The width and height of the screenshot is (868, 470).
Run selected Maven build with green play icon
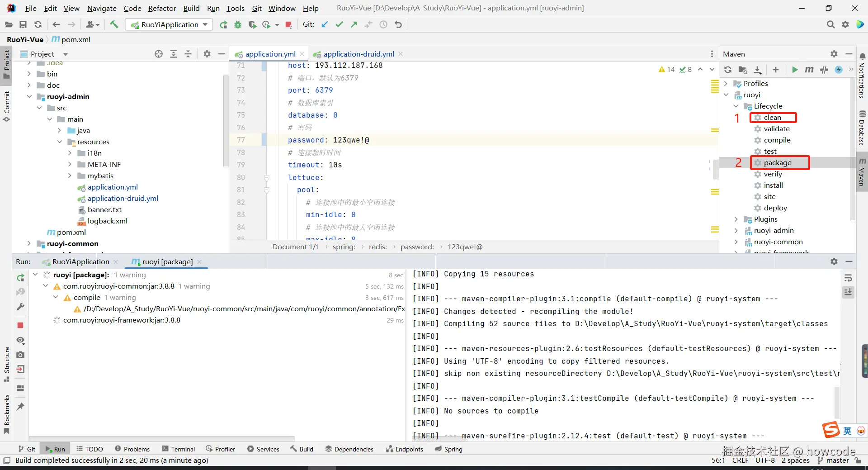(x=794, y=70)
